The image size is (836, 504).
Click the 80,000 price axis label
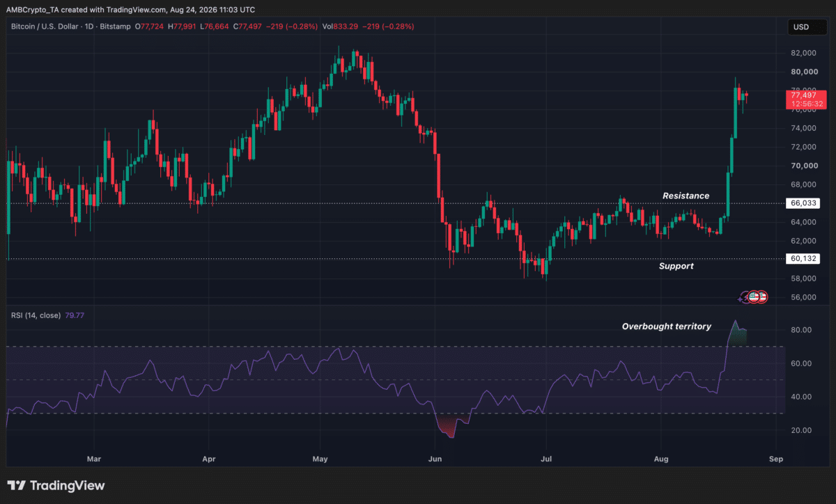coord(804,72)
